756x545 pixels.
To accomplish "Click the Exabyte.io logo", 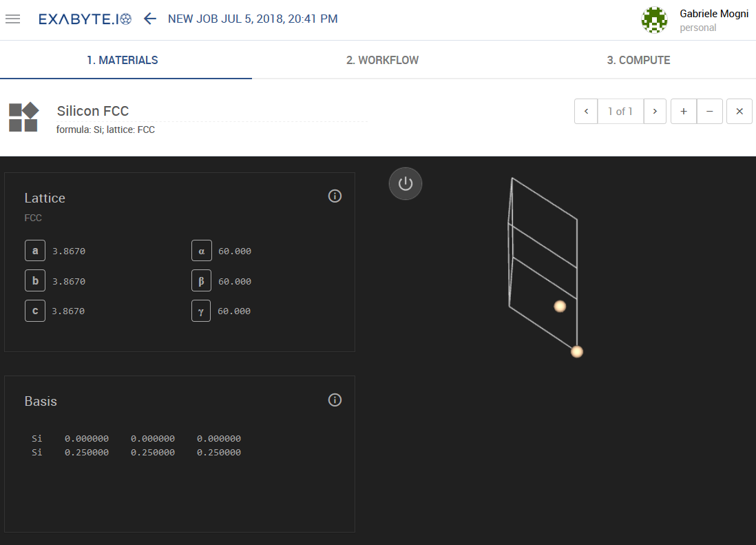I will (x=84, y=18).
